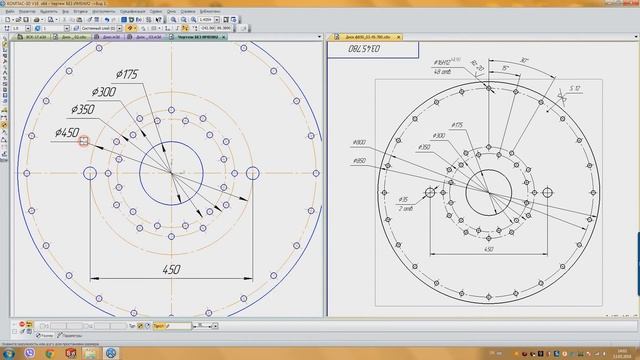Image resolution: width=640 pixels, height=360 pixels.
Task: Select 30° angular dimension in right drawing
Action: (524, 60)
